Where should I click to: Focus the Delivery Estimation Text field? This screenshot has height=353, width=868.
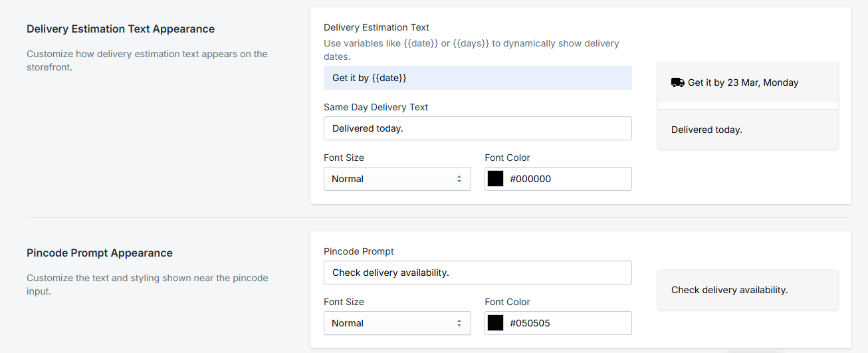pyautogui.click(x=477, y=78)
